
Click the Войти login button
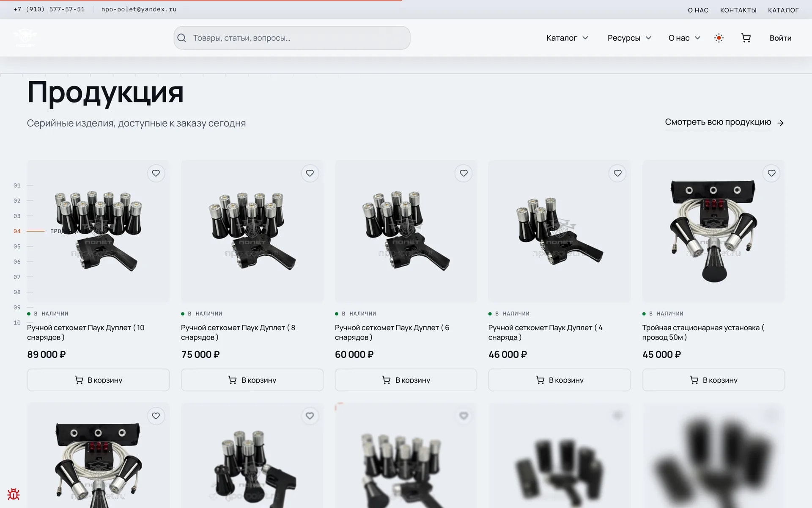tap(780, 38)
